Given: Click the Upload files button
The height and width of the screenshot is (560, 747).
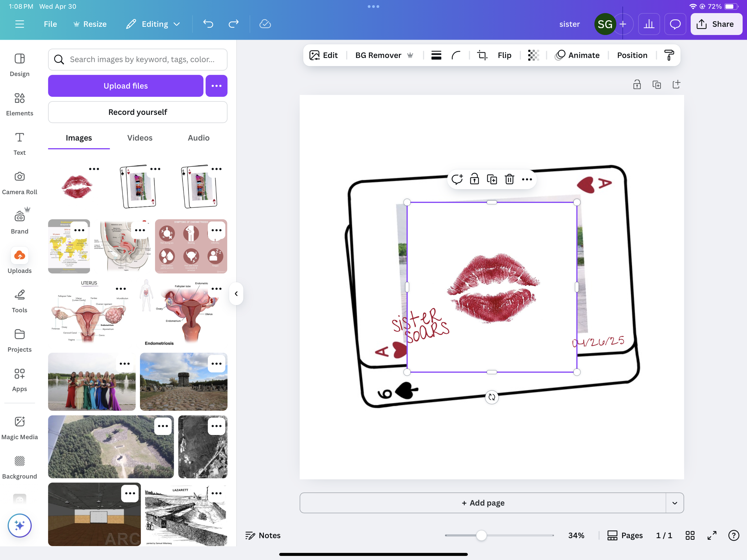Looking at the screenshot, I should tap(126, 86).
